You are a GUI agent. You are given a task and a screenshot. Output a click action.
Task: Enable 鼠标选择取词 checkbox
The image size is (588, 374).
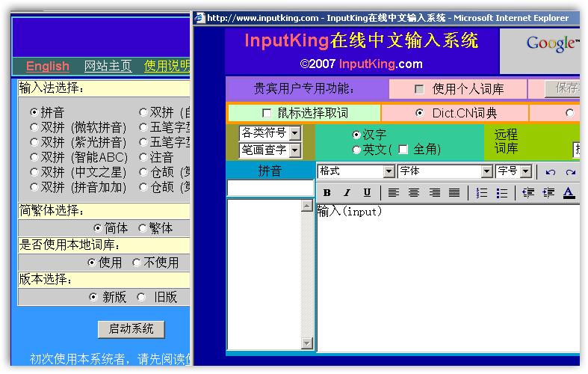point(267,113)
